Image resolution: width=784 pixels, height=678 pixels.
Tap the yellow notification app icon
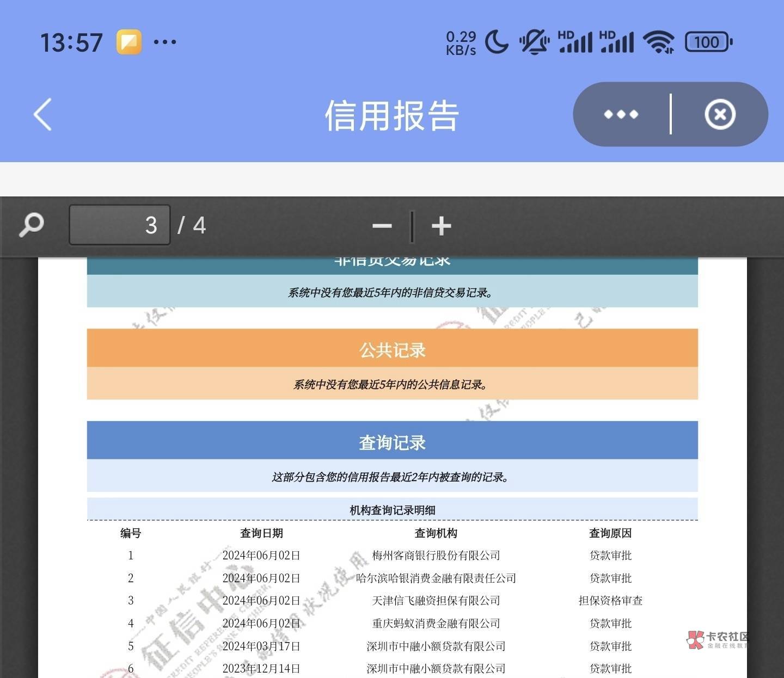tap(129, 42)
